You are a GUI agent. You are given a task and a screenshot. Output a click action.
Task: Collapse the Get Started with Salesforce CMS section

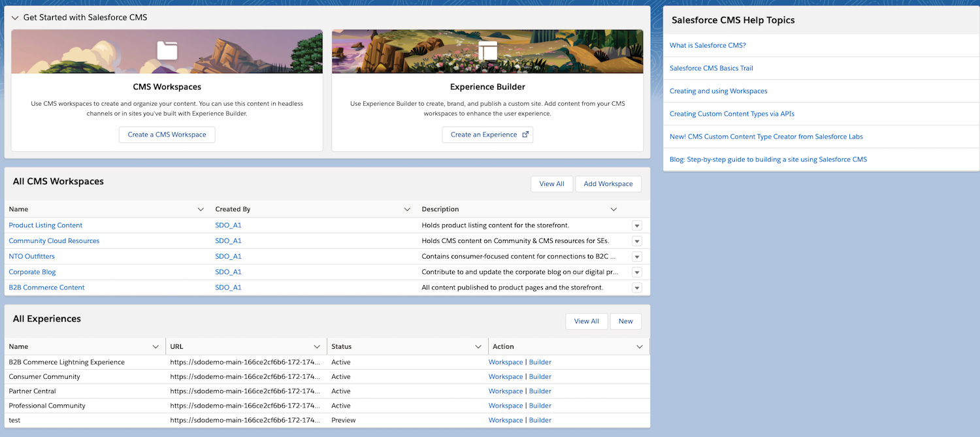pos(15,18)
